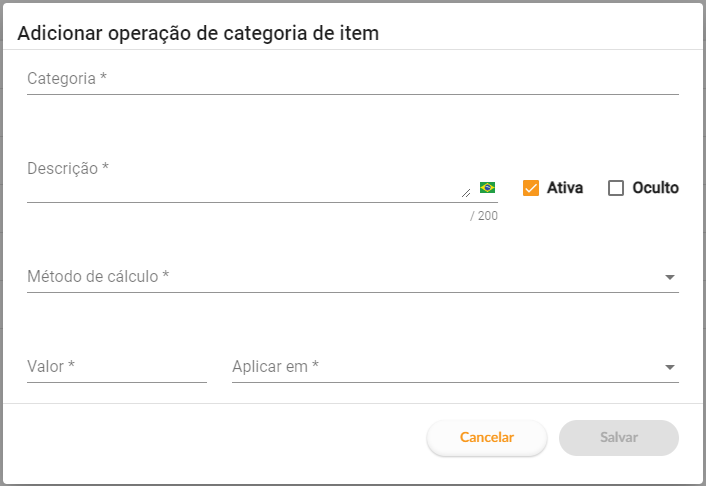
Task: Click the Salvar button
Action: click(x=619, y=437)
